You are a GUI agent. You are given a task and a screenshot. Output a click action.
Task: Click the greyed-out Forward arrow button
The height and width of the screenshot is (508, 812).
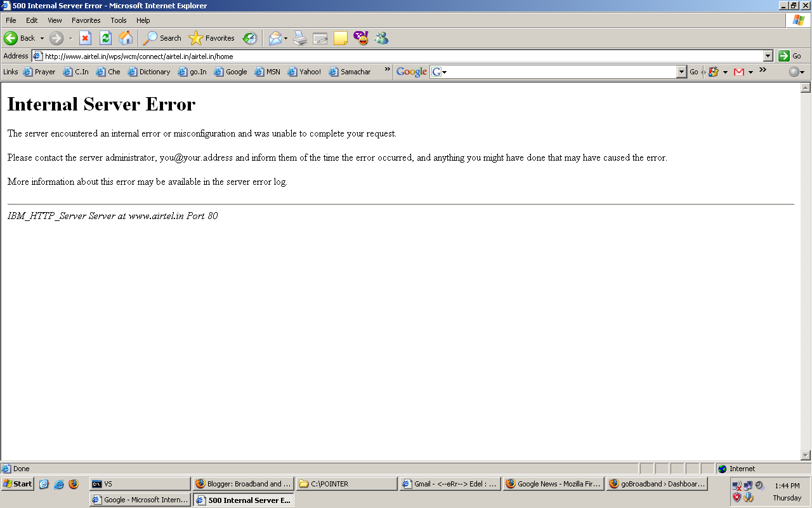[x=56, y=38]
